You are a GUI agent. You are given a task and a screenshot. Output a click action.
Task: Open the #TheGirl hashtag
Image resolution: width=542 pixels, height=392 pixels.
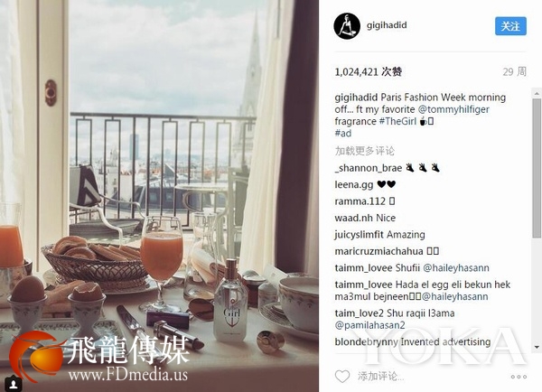[x=397, y=121]
